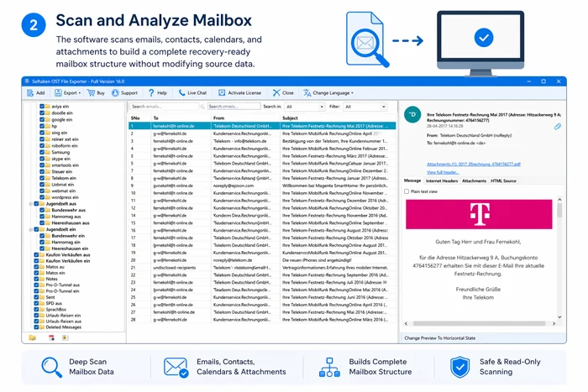Click the attachment paperclip icon in preview pane
This screenshot has width=588, height=392.
(558, 127)
